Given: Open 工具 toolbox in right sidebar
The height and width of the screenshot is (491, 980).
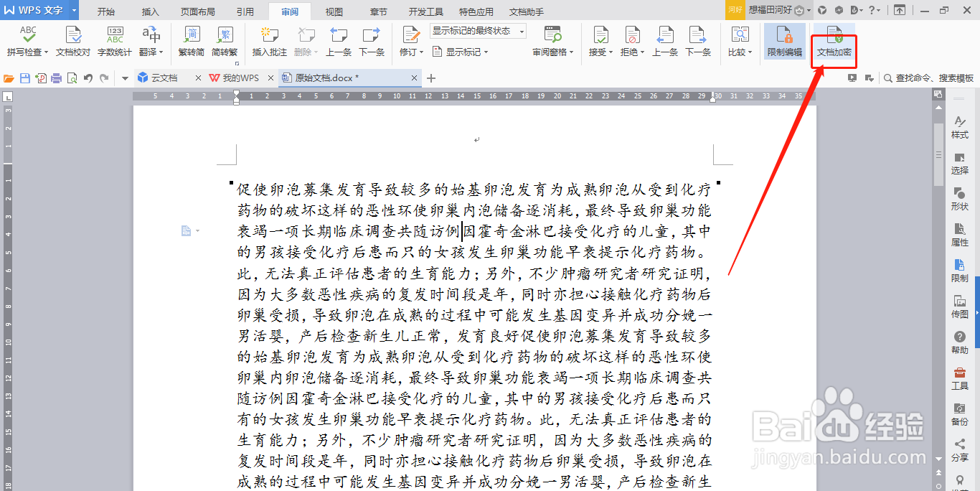Looking at the screenshot, I should (960, 379).
